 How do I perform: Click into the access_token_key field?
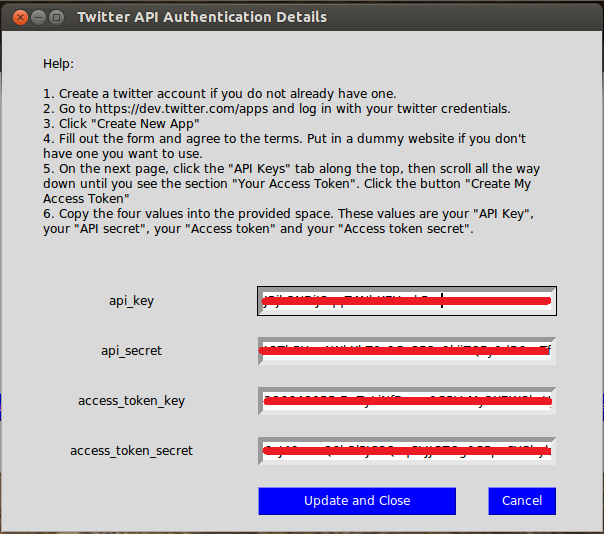407,401
